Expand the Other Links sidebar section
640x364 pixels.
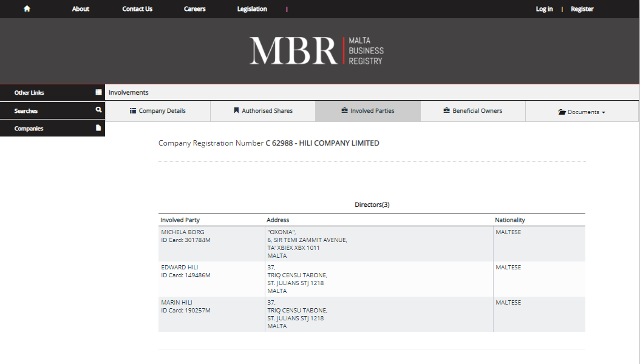[x=29, y=93]
